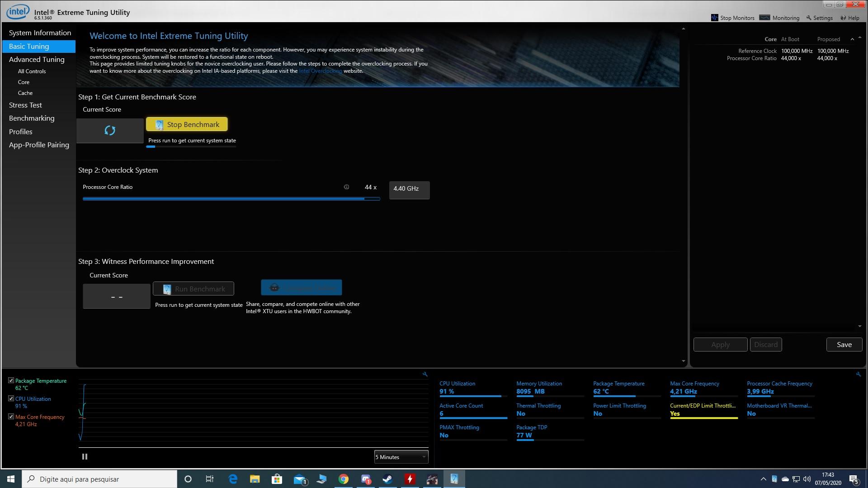Open the Cortana circle icon

188,479
